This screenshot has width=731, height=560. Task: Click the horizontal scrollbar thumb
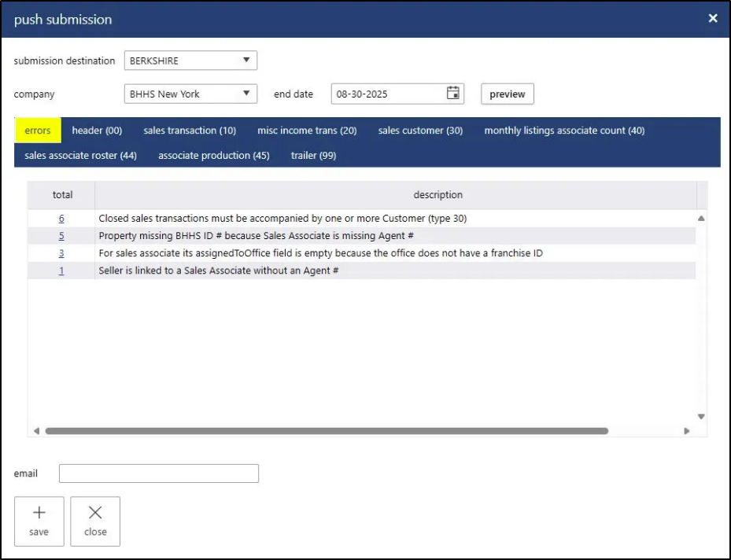[327, 431]
